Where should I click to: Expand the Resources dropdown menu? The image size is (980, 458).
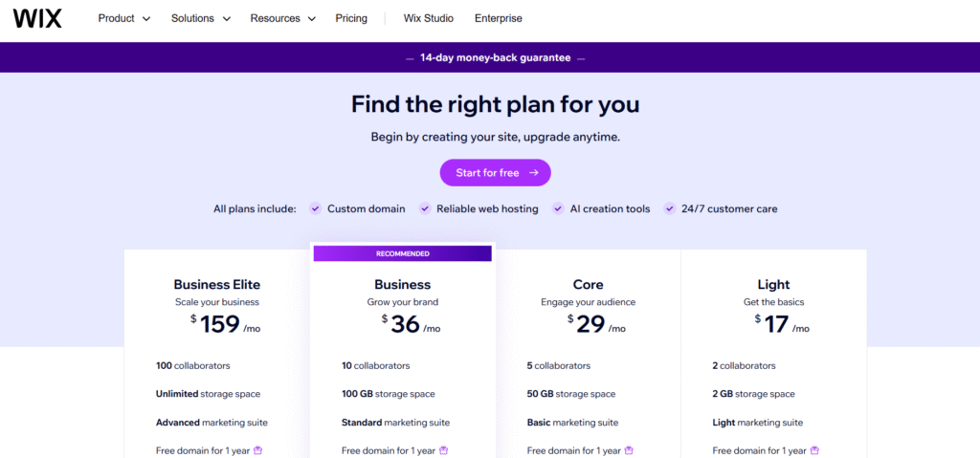282,18
